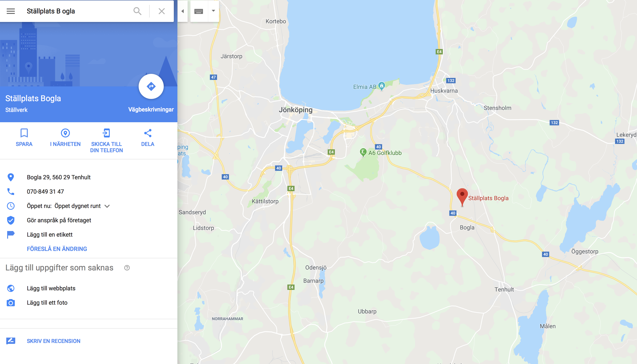Screen dimensions: 637x364
Task: Add a website via Lägg till webbplats
Action: pyautogui.click(x=51, y=288)
